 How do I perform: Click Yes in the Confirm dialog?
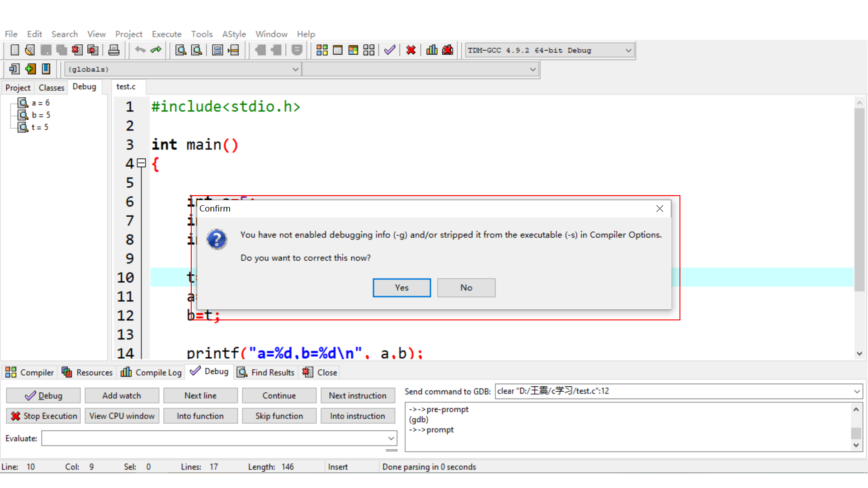click(401, 288)
